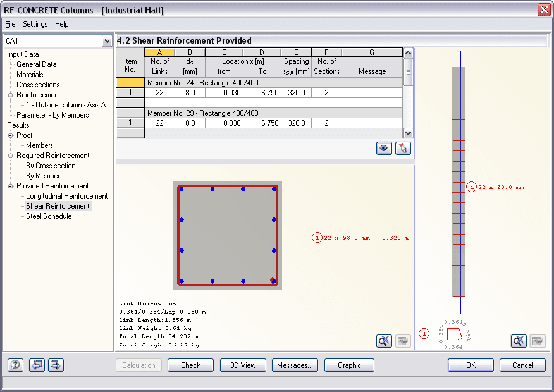Click the disabled Calculation button

(138, 365)
